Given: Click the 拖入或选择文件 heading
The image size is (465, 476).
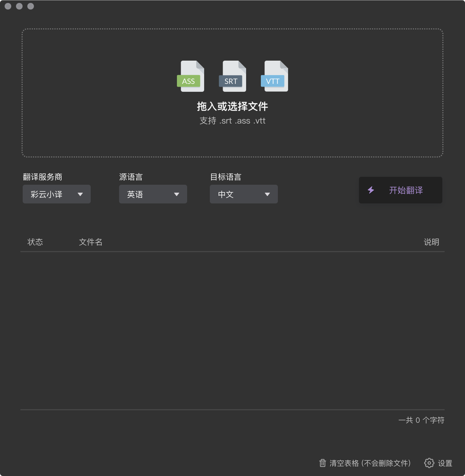Looking at the screenshot, I should tap(232, 107).
